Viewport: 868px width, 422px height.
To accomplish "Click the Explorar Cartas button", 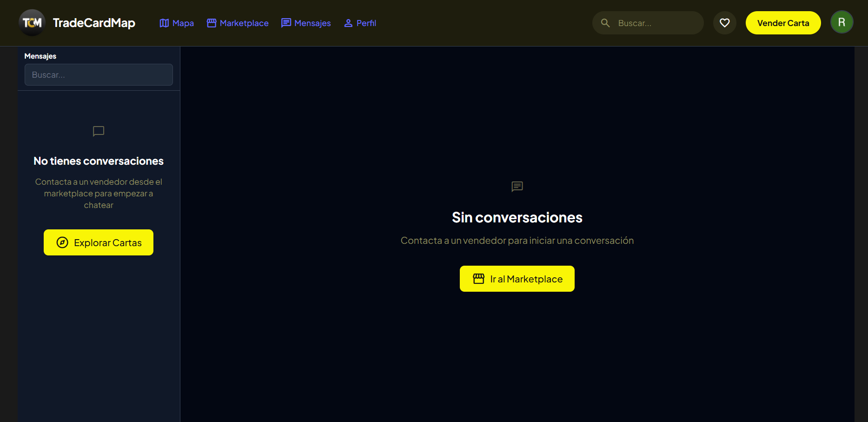I will [x=99, y=242].
